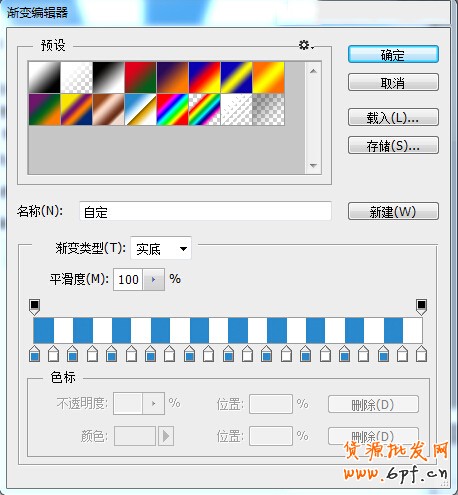This screenshot has height=495, width=458.
Task: Choose the transparent rainbow gradient preset
Action: pyautogui.click(x=204, y=109)
